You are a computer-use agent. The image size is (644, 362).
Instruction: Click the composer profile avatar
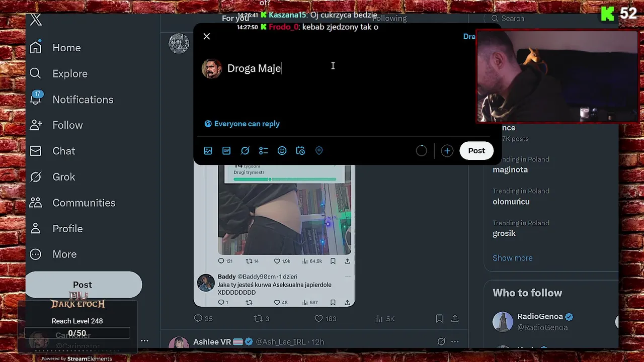coord(212,69)
